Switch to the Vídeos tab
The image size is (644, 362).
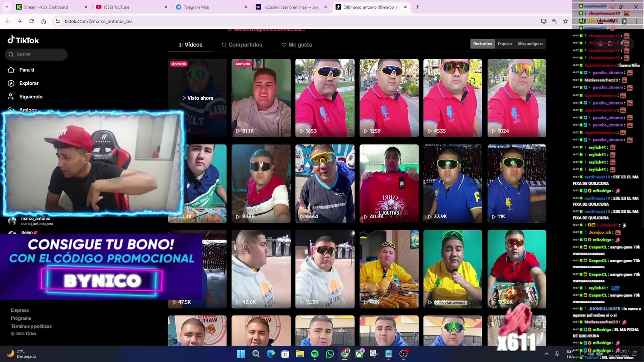tap(190, 45)
